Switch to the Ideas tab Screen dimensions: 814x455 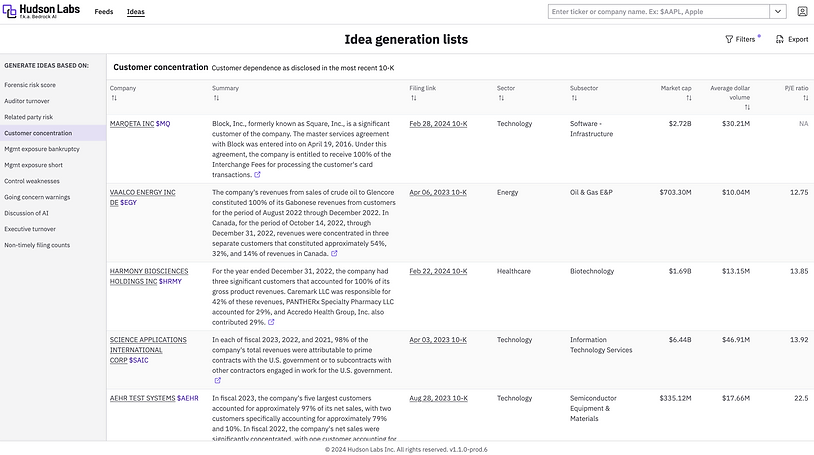(135, 12)
